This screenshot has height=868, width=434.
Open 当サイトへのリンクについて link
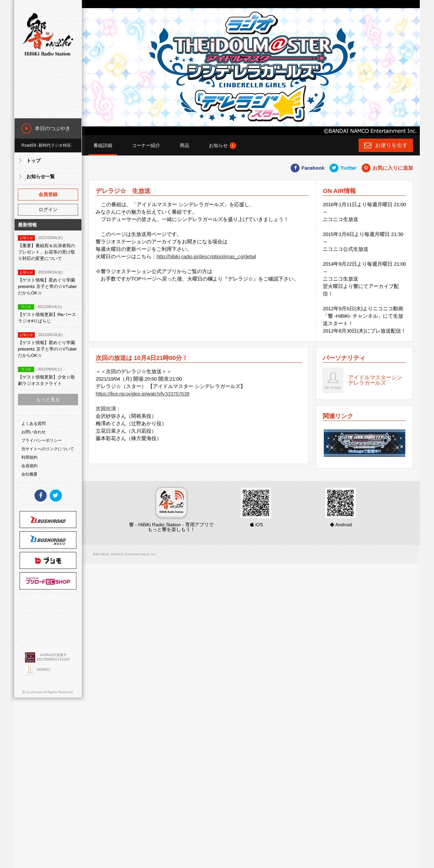[47, 449]
